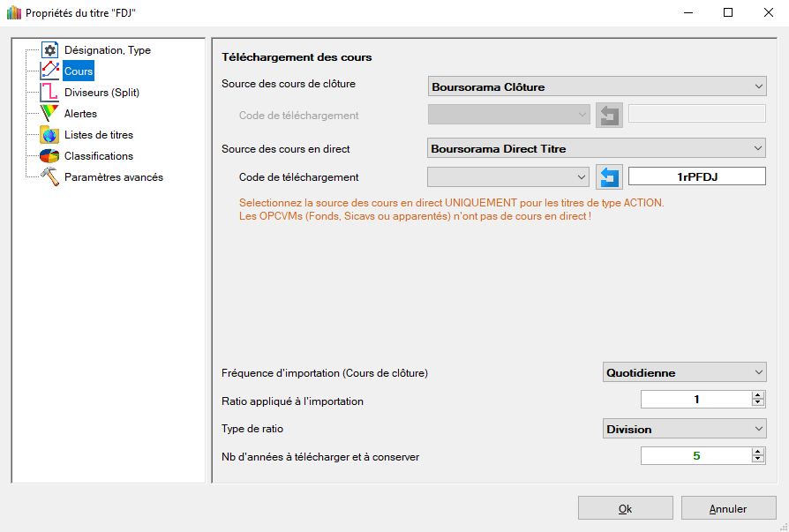Image resolution: width=789 pixels, height=532 pixels.
Task: Open the Type de ratio Division dropdown
Action: [684, 429]
